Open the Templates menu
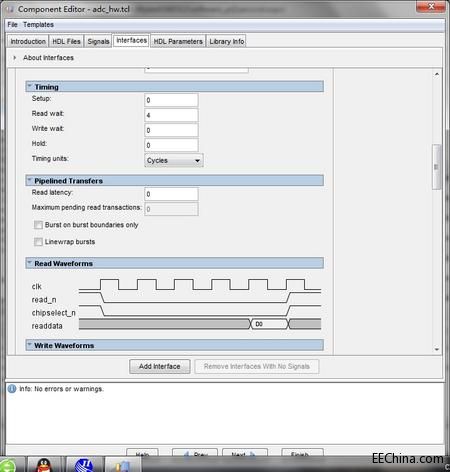The width and height of the screenshot is (450, 472). 38,25
